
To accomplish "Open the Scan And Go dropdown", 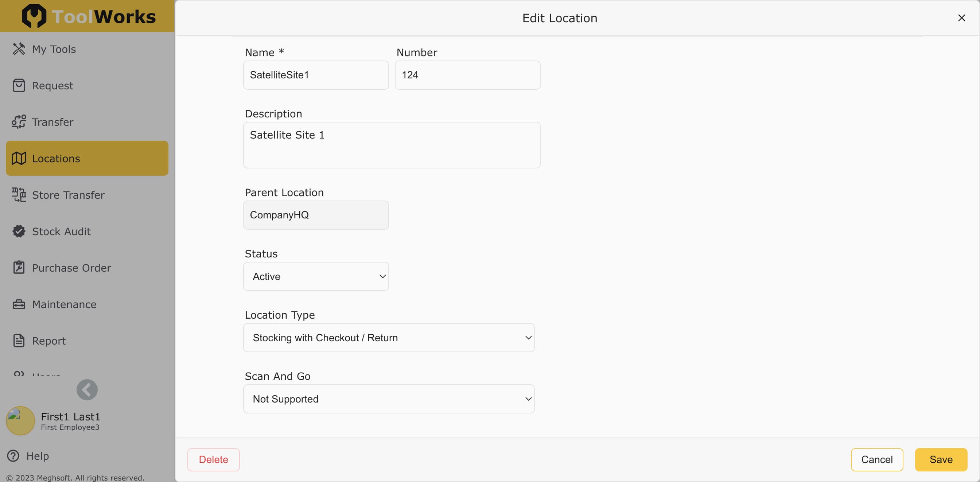I will tap(388, 399).
